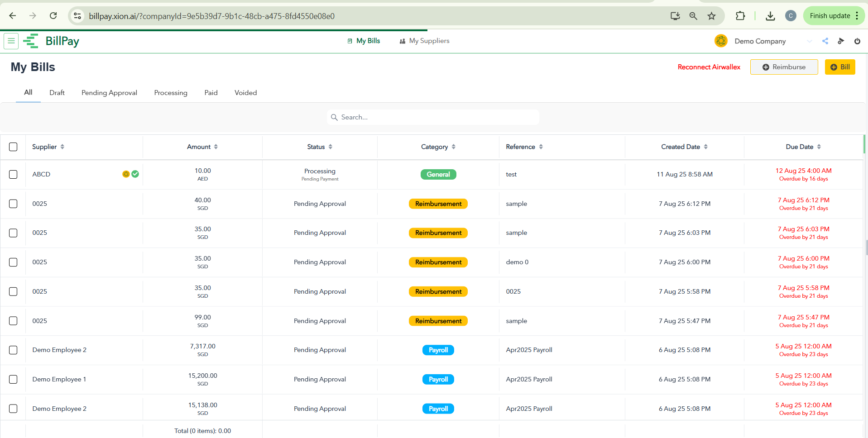Click the share icon in header

(x=825, y=41)
